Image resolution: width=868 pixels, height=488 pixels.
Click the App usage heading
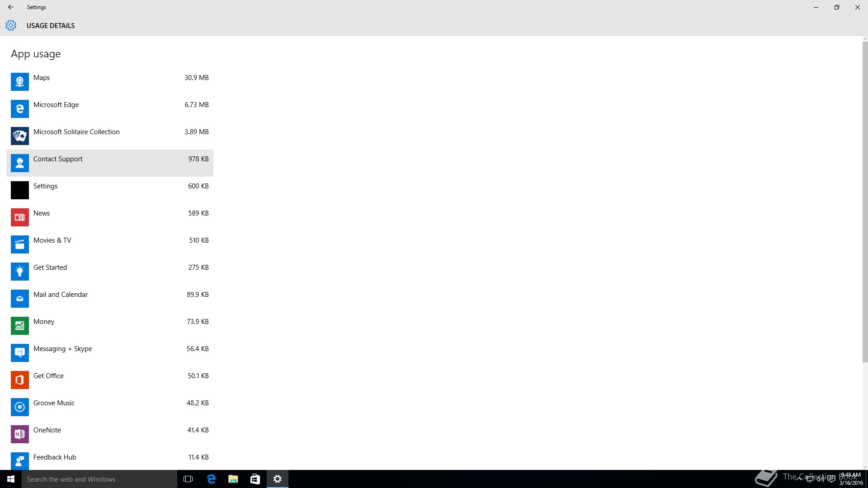click(36, 54)
